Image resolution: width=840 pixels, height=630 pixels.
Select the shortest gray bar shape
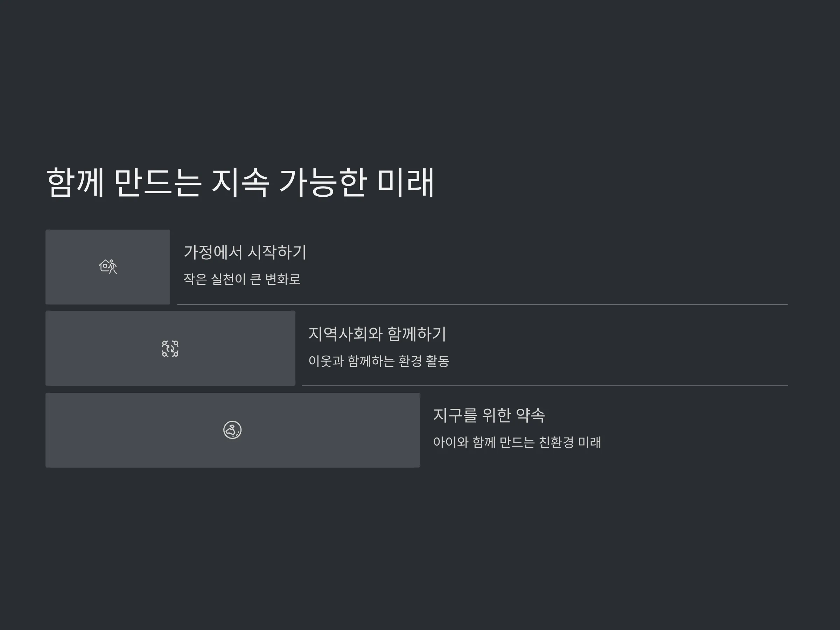tap(108, 267)
